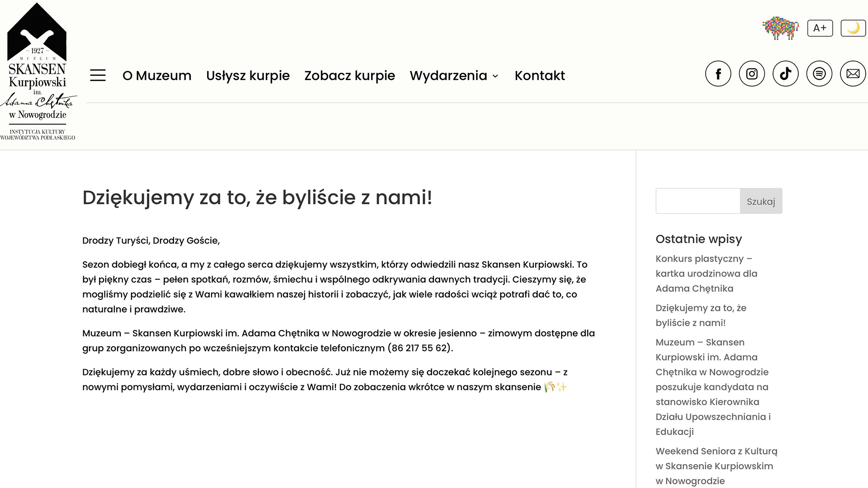Click into the sidebar search field

[x=698, y=201]
